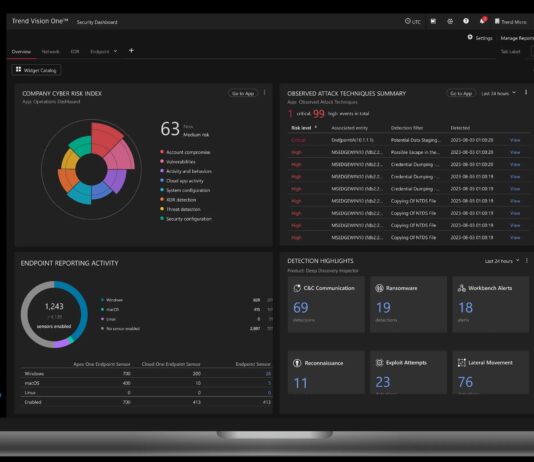Viewport: 534px width, 462px height.
Task: Switch to the Network tab
Action: click(x=50, y=52)
